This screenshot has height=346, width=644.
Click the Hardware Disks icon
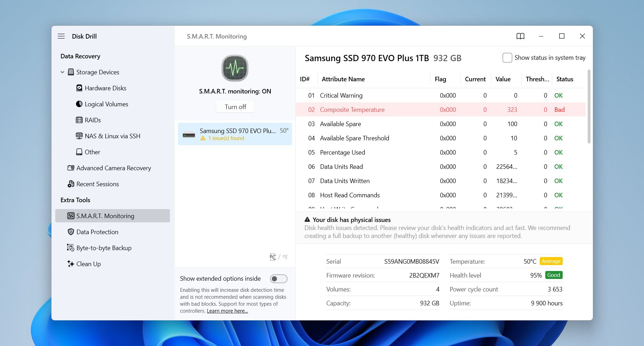pos(79,88)
